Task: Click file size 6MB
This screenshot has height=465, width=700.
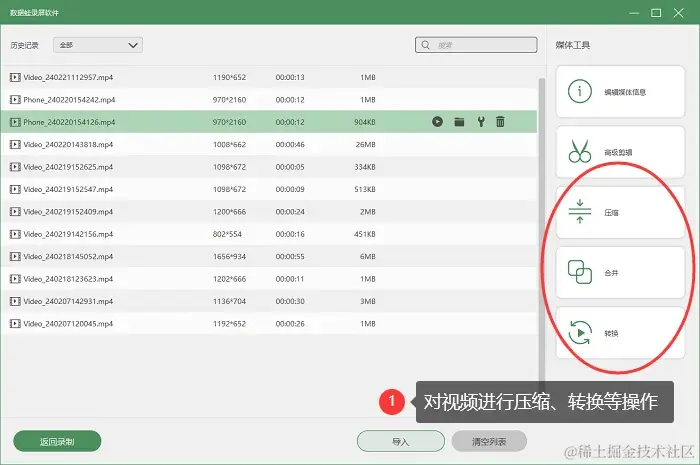Action: (x=368, y=257)
